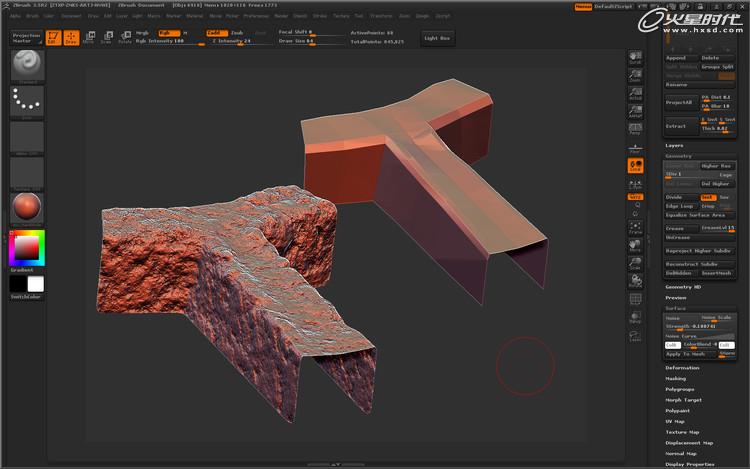Click the Lasso icon in right shelf
The width and height of the screenshot is (750, 469).
coord(635,336)
